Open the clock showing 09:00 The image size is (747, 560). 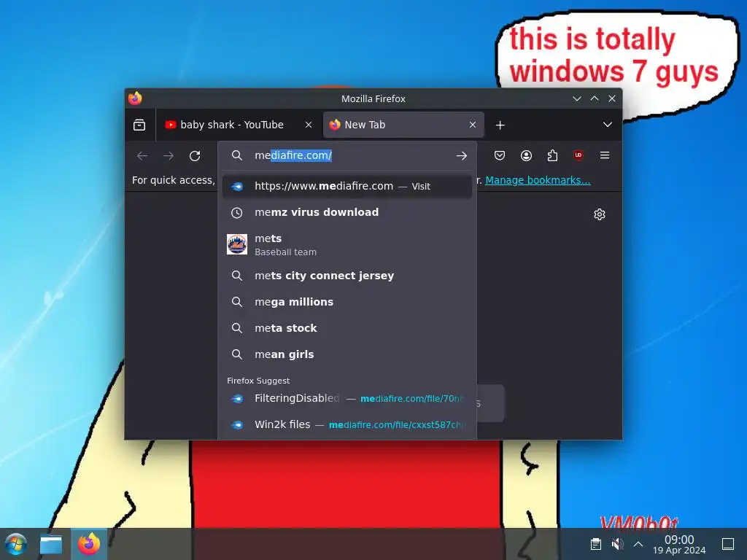(679, 544)
